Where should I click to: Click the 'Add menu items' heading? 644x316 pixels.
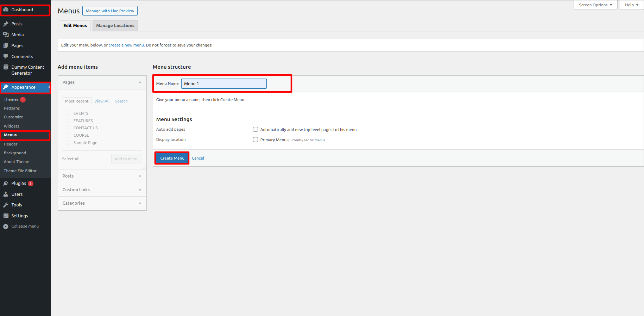click(78, 67)
